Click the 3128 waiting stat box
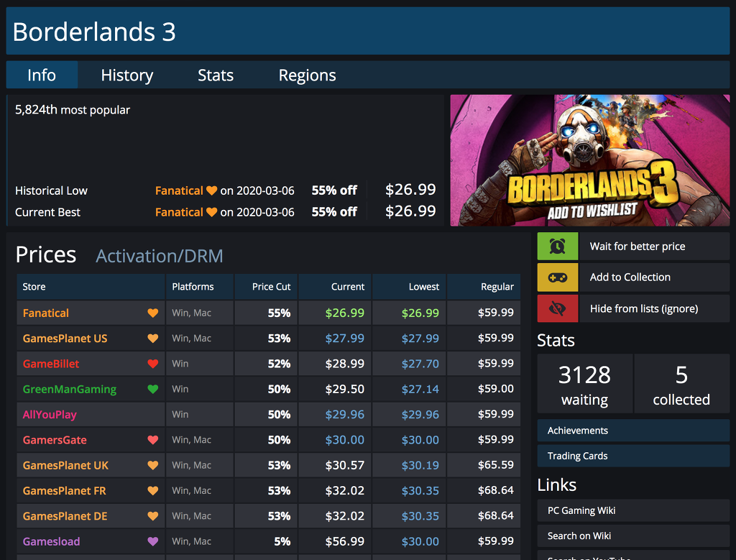The width and height of the screenshot is (736, 560). tap(585, 384)
